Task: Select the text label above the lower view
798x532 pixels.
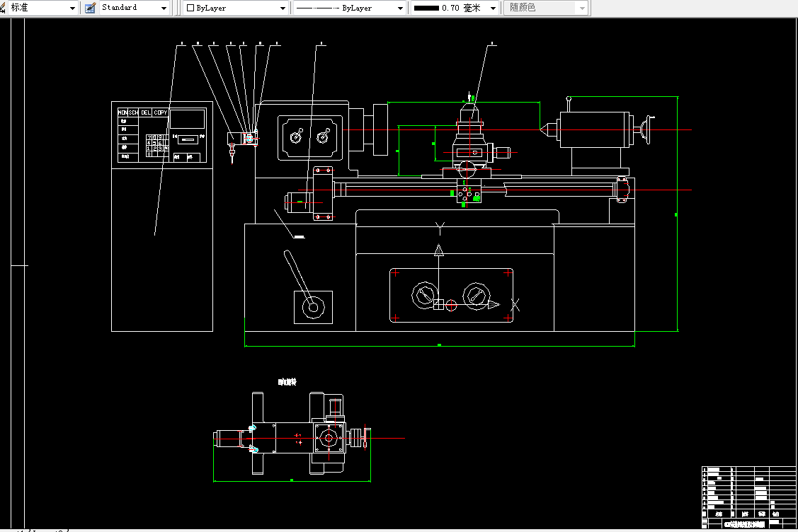Action: point(287,382)
